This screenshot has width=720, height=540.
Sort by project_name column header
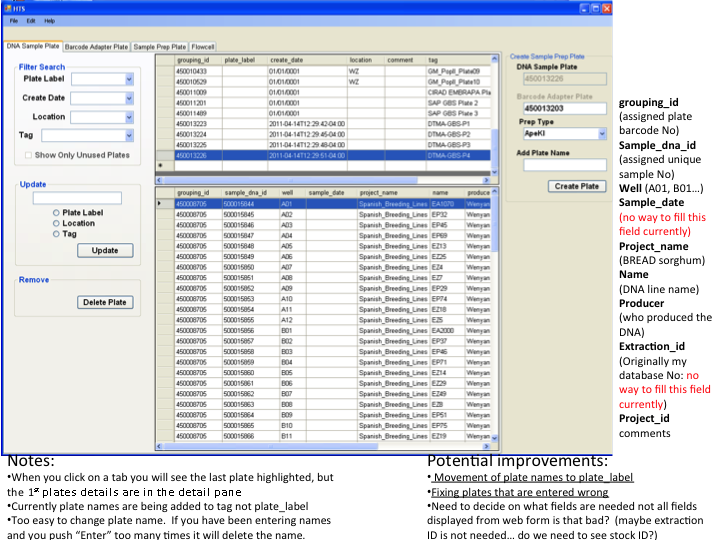[394, 193]
